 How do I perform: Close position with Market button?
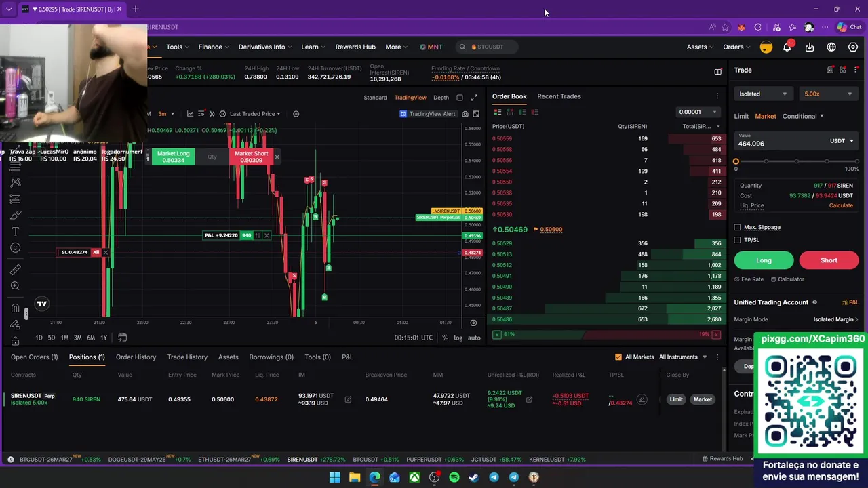(703, 399)
